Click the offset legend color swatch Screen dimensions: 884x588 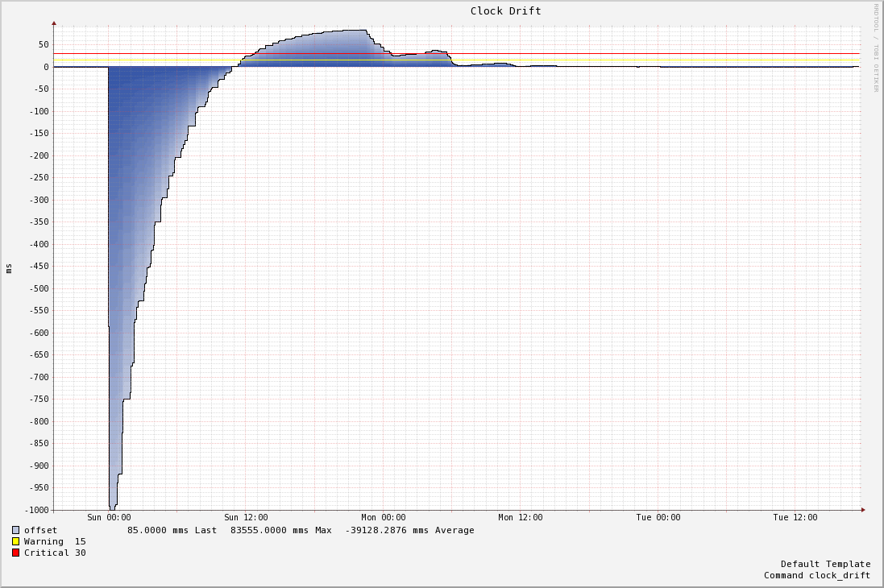pyautogui.click(x=16, y=530)
